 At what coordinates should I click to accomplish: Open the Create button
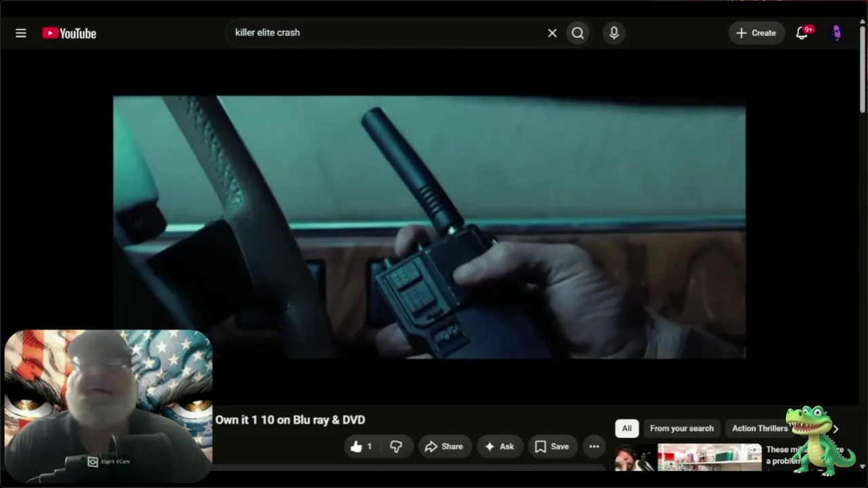(756, 33)
